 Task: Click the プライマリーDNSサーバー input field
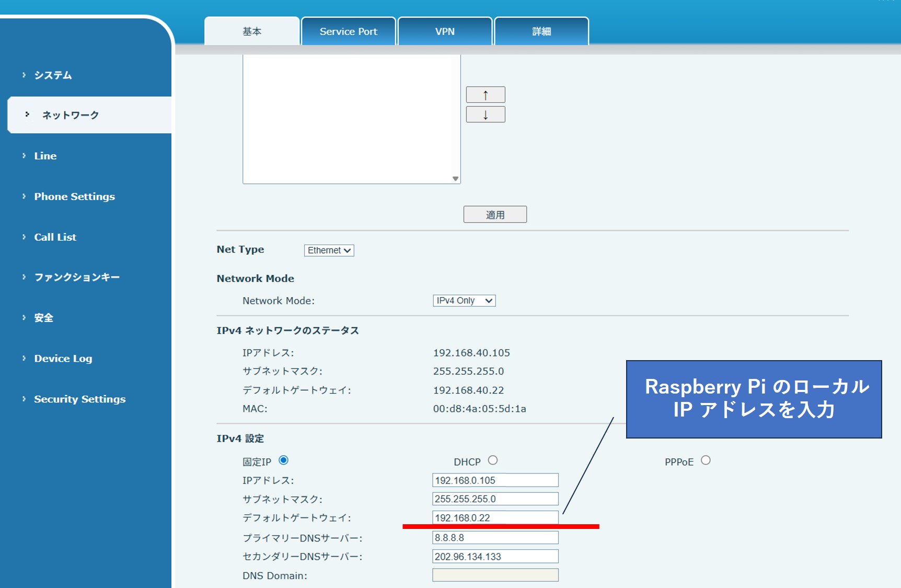pos(495,537)
